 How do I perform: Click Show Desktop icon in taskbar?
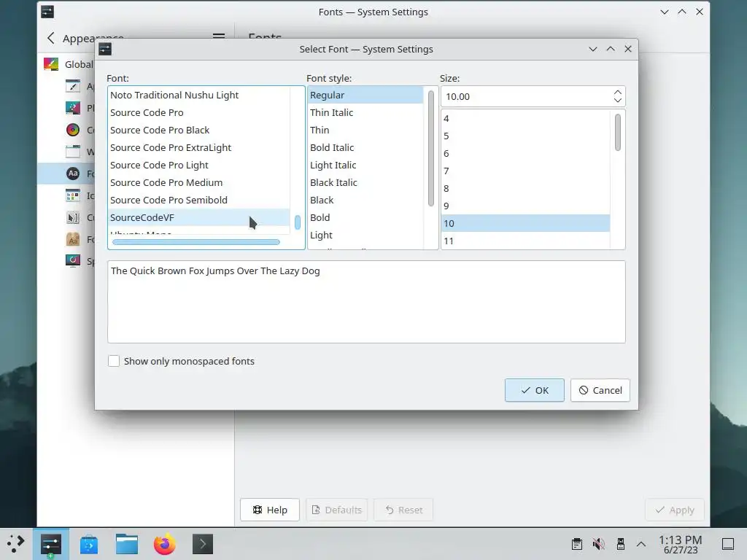click(x=728, y=544)
